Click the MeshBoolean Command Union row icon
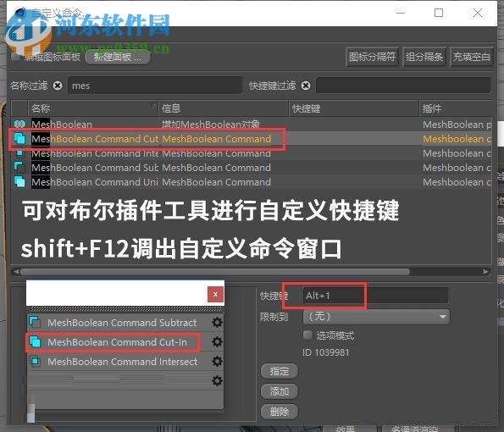 tap(19, 182)
